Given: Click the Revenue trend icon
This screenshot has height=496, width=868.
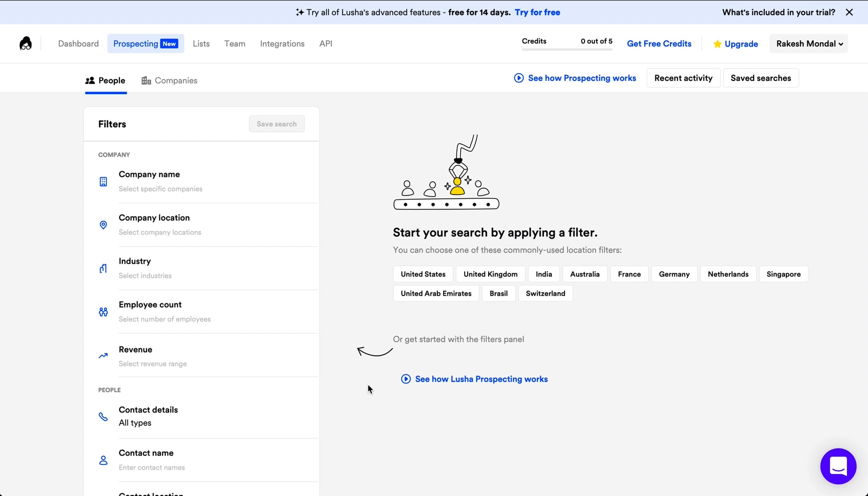Looking at the screenshot, I should pos(103,355).
